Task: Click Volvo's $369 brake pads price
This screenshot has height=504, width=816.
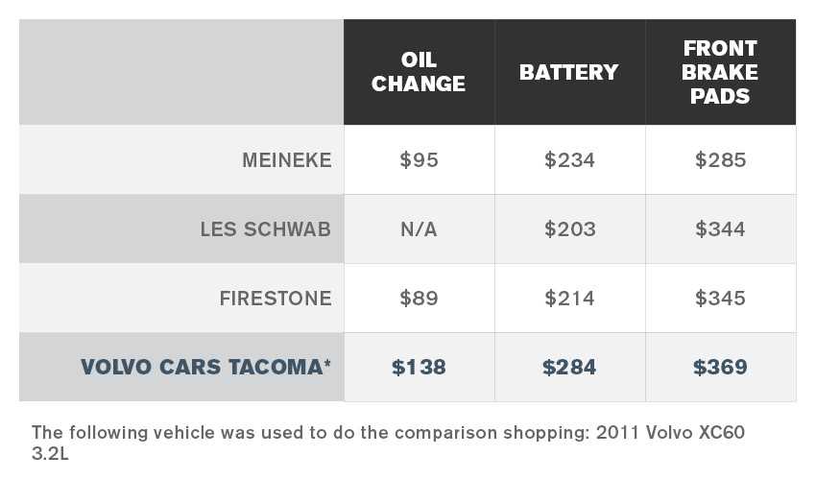Action: pyautogui.click(x=720, y=367)
